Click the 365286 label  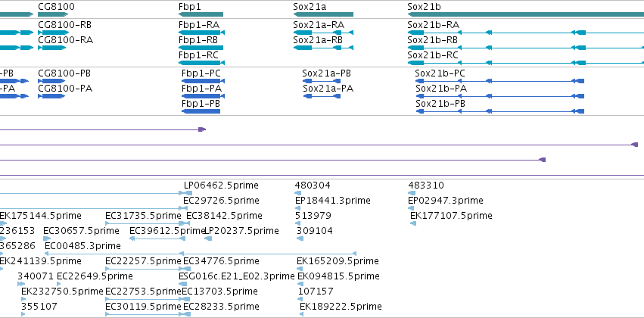tap(17, 246)
